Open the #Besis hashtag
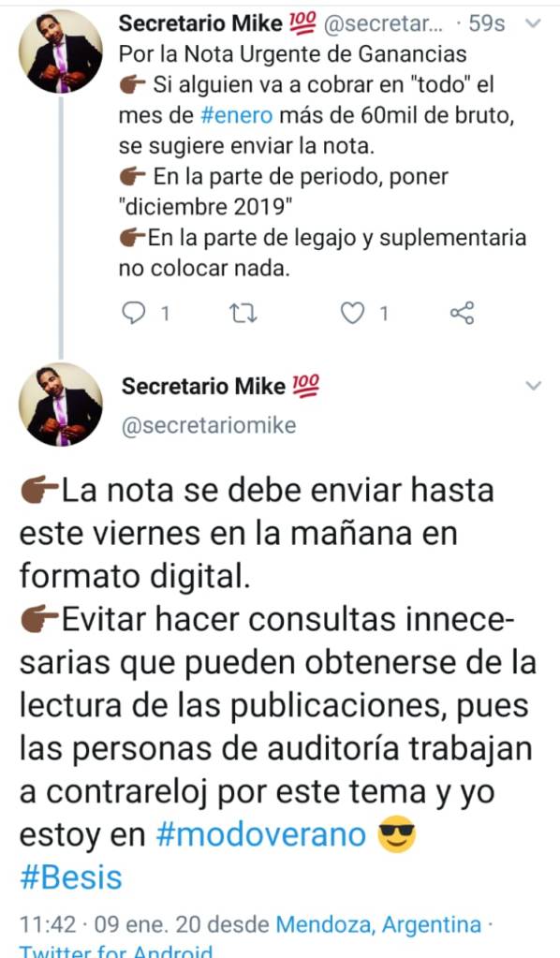This screenshot has width=560, height=958. (x=71, y=878)
